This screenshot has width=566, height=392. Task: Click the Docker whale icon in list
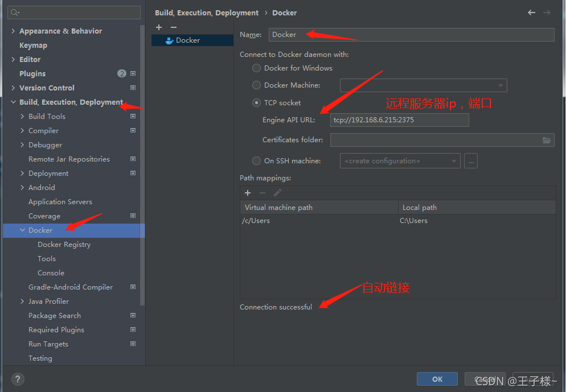(169, 40)
